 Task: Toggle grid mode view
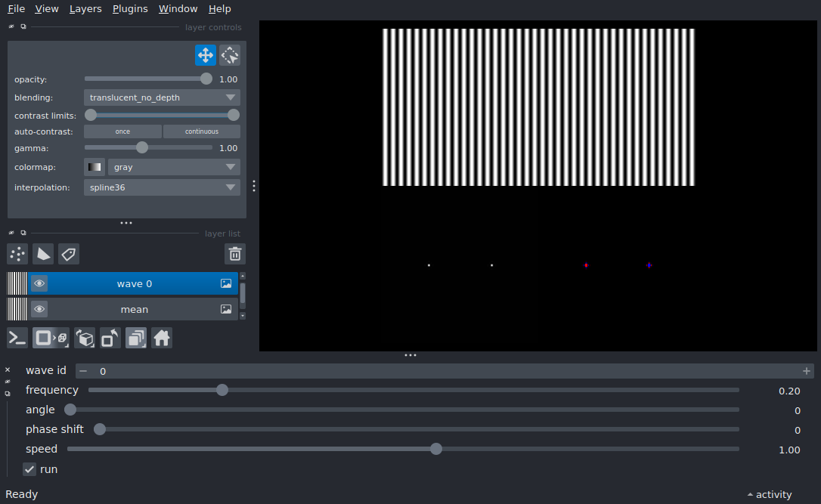click(x=136, y=338)
